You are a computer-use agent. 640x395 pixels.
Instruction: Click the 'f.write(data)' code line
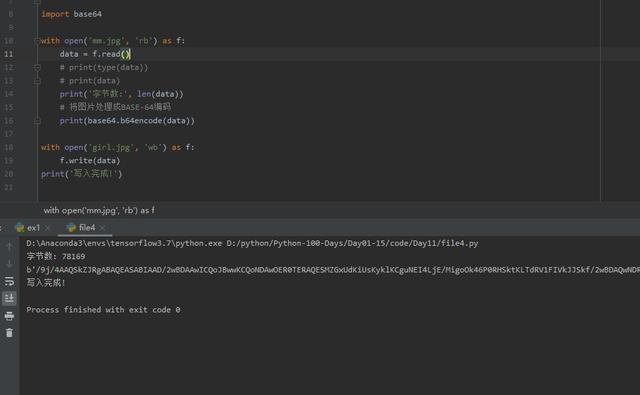click(90, 161)
